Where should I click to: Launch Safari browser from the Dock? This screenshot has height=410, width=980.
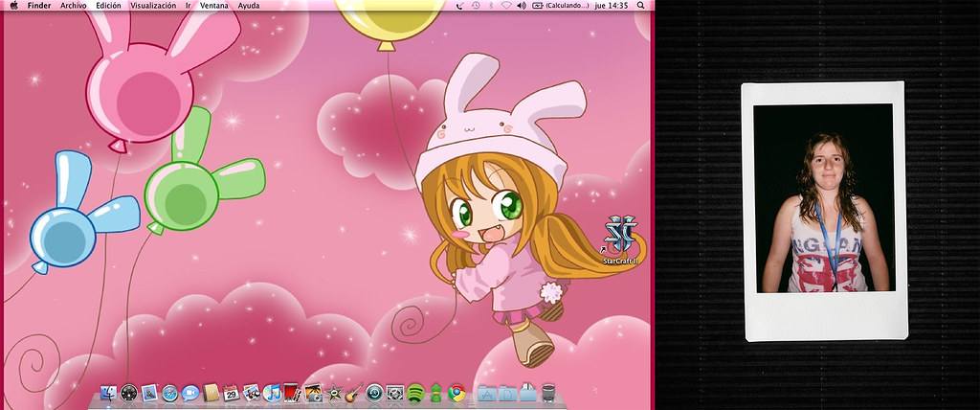pos(170,393)
